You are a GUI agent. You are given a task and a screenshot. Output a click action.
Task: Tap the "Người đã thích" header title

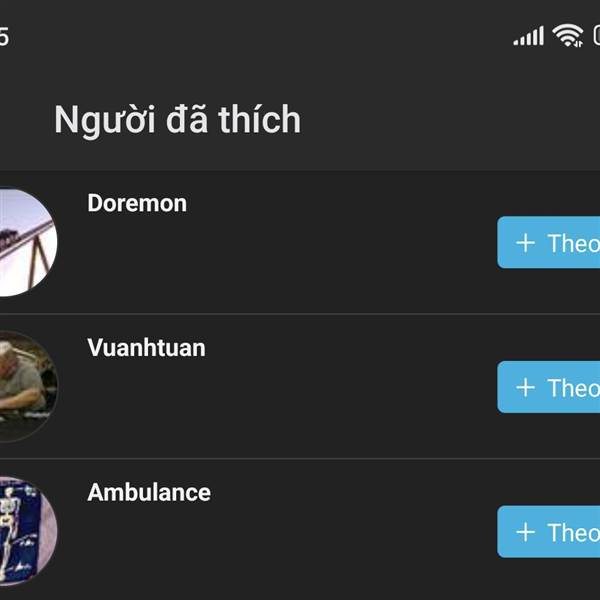click(x=178, y=120)
